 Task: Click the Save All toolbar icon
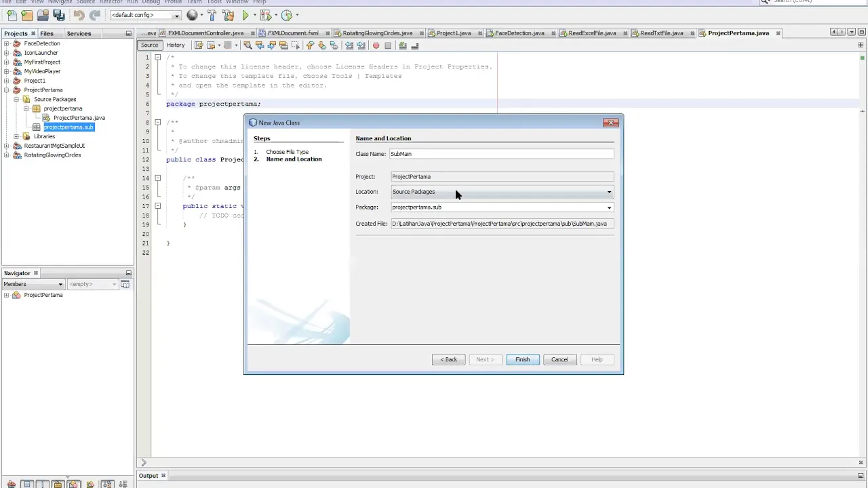pyautogui.click(x=59, y=15)
